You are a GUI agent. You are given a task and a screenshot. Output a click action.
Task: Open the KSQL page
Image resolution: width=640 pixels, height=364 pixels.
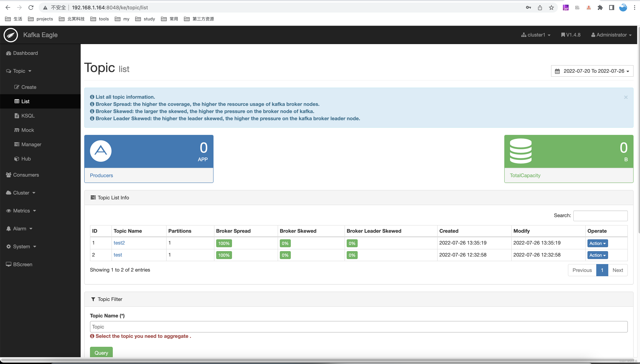[x=25, y=116]
